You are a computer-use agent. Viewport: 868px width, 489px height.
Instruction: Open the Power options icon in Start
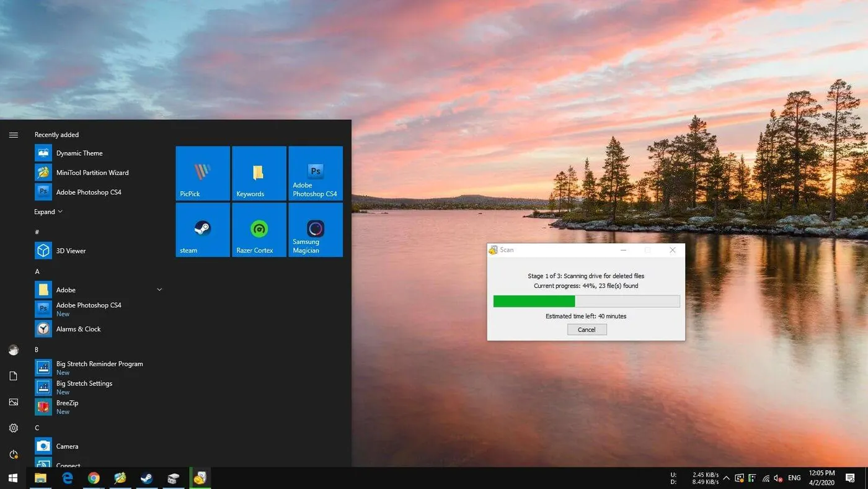(x=14, y=454)
